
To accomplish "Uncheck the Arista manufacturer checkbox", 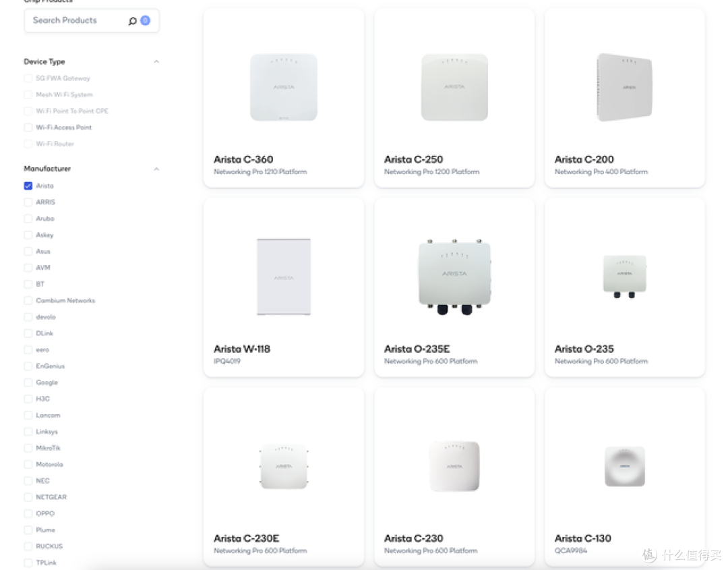I will tap(28, 186).
